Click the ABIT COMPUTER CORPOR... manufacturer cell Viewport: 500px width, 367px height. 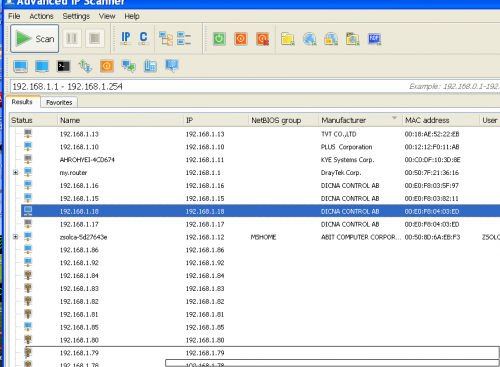tap(361, 237)
